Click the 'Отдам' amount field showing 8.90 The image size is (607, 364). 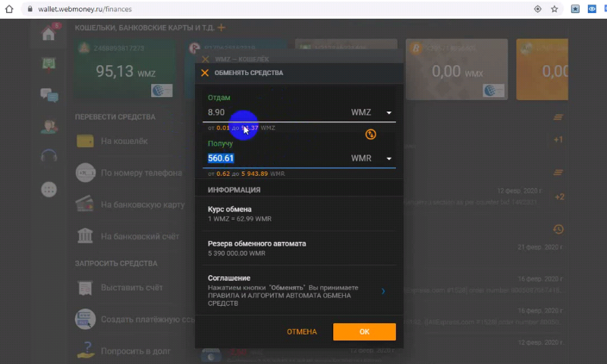(273, 112)
